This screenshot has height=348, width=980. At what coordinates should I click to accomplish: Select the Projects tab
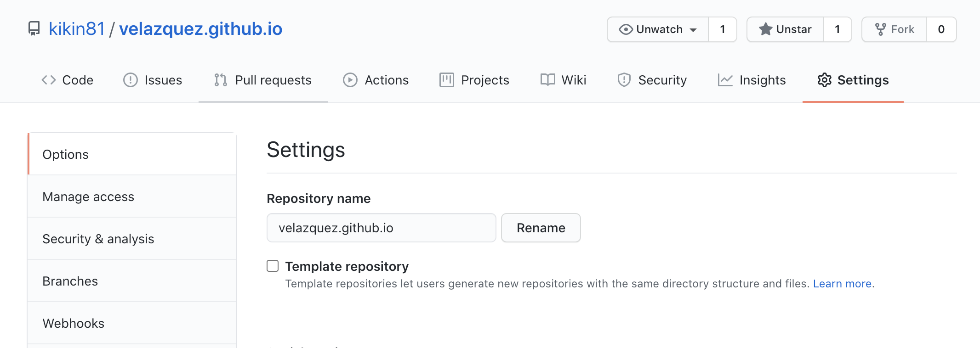474,80
